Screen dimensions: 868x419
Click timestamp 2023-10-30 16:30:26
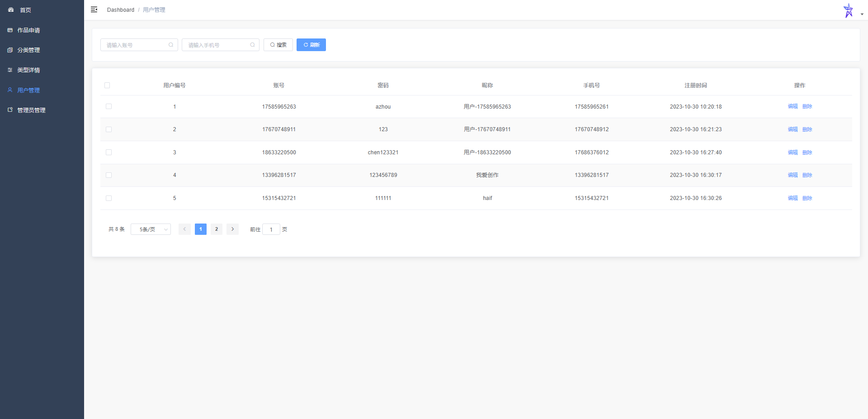point(696,198)
